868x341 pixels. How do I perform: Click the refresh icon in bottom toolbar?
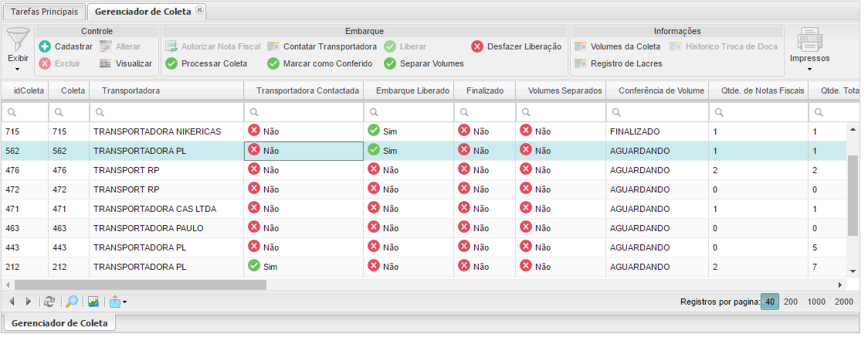click(49, 302)
